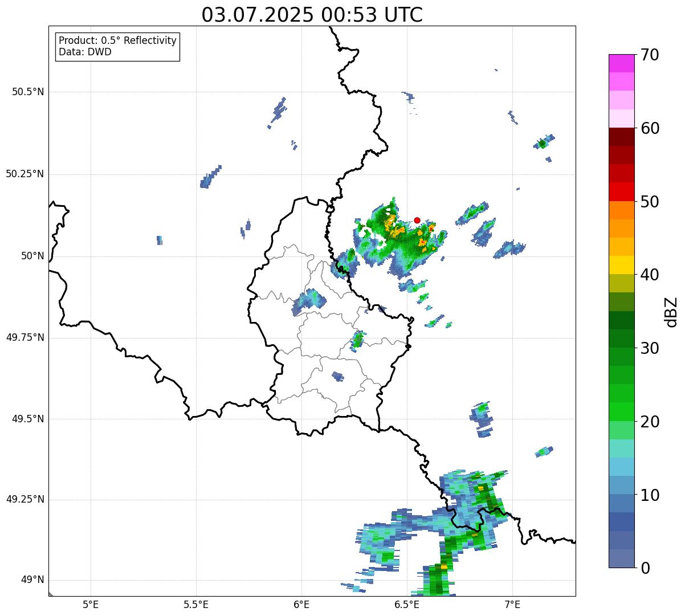Click the 49.75°N latitude label
The image size is (685, 616).
point(25,337)
